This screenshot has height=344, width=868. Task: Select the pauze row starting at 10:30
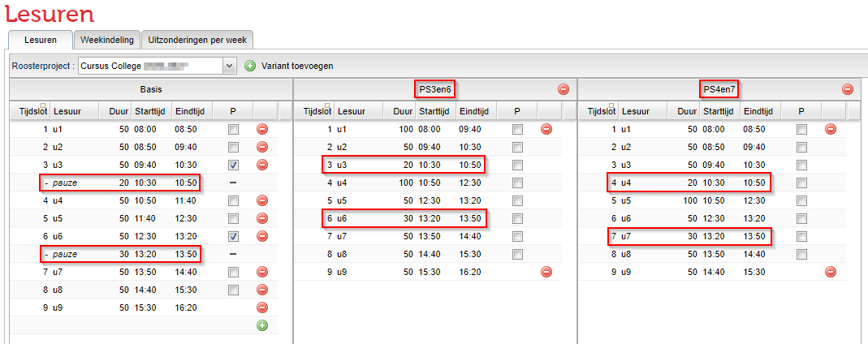point(119,183)
